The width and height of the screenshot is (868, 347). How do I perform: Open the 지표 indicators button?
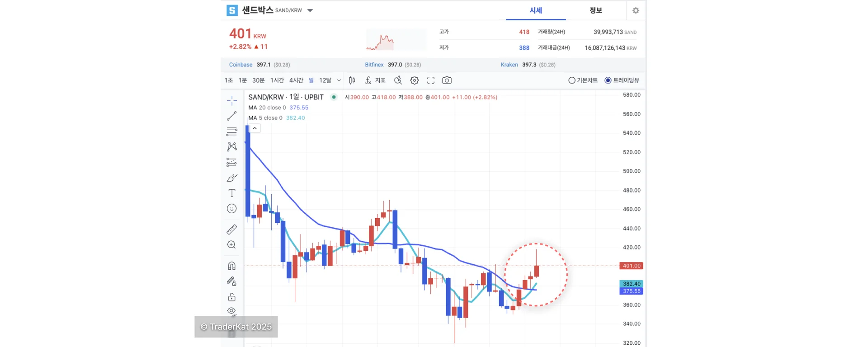(x=376, y=80)
